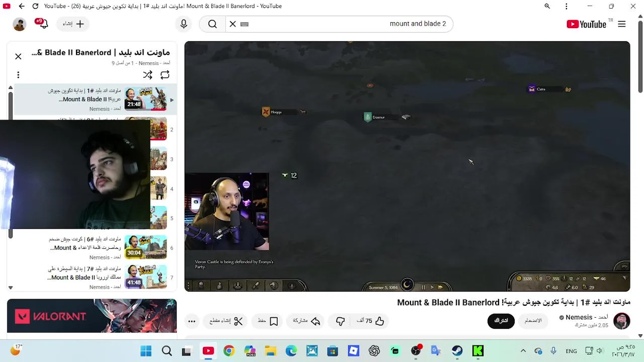Open Nemesis channel avatar below video
The image size is (644, 362).
(622, 321)
